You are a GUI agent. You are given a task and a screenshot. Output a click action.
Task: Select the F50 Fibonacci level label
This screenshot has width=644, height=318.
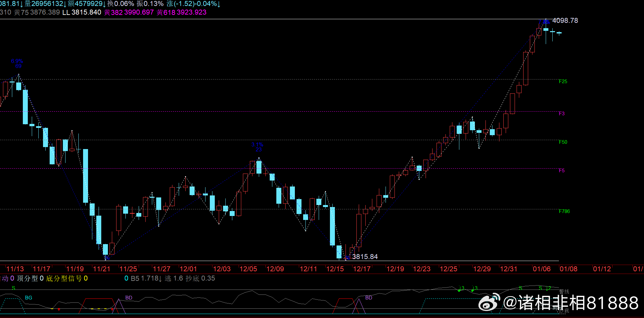click(x=563, y=142)
